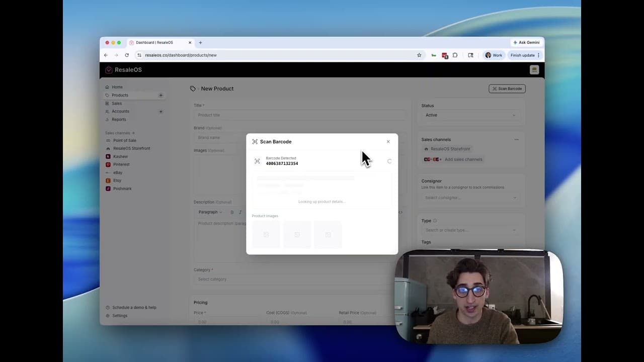Open Settings from the sidebar
The image size is (644, 362).
[x=120, y=316]
